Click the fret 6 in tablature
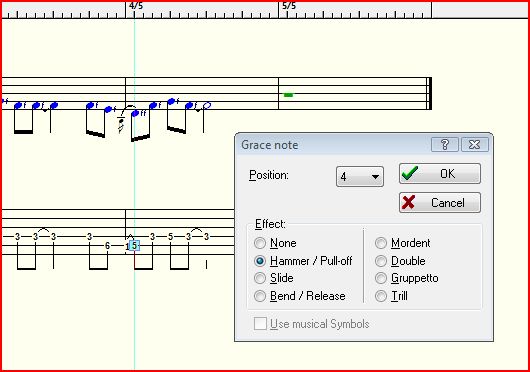 click(x=107, y=246)
